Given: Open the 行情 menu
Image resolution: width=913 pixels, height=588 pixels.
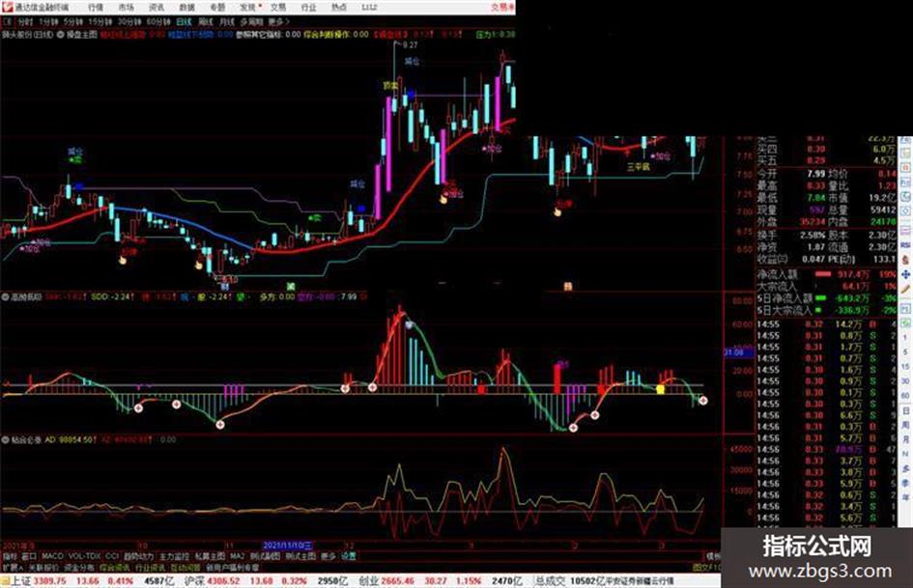Looking at the screenshot, I should [x=96, y=8].
